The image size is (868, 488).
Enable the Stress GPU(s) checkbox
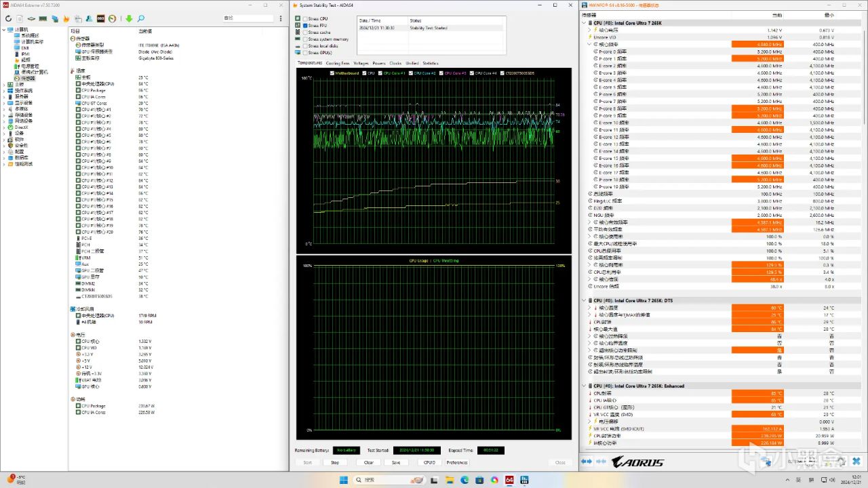305,52
